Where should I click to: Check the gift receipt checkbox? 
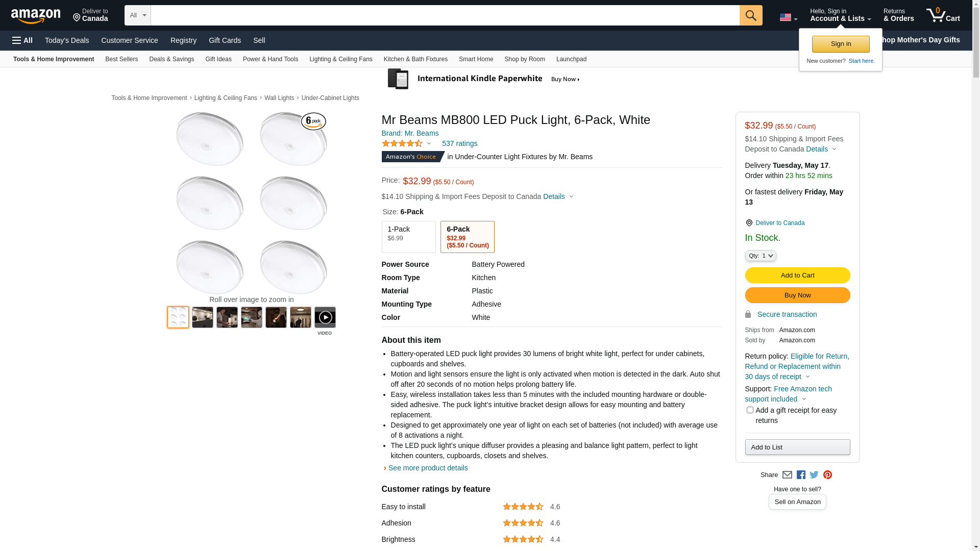[x=750, y=410]
